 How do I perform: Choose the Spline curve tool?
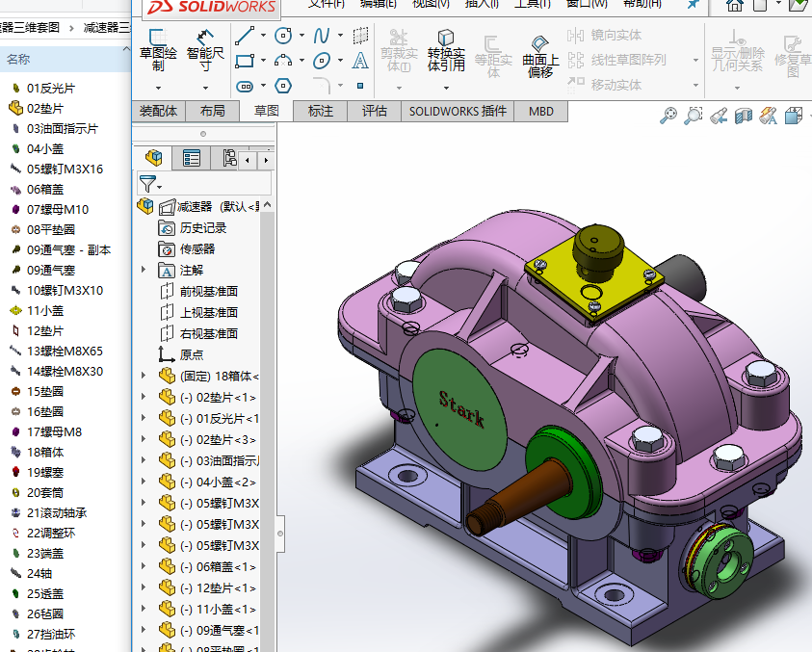[321, 37]
